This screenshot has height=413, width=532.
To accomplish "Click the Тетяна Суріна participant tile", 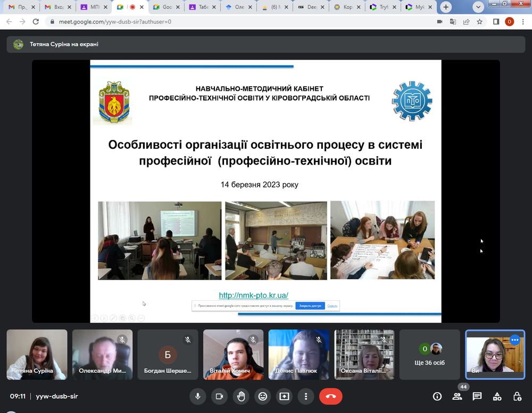I will tap(37, 355).
